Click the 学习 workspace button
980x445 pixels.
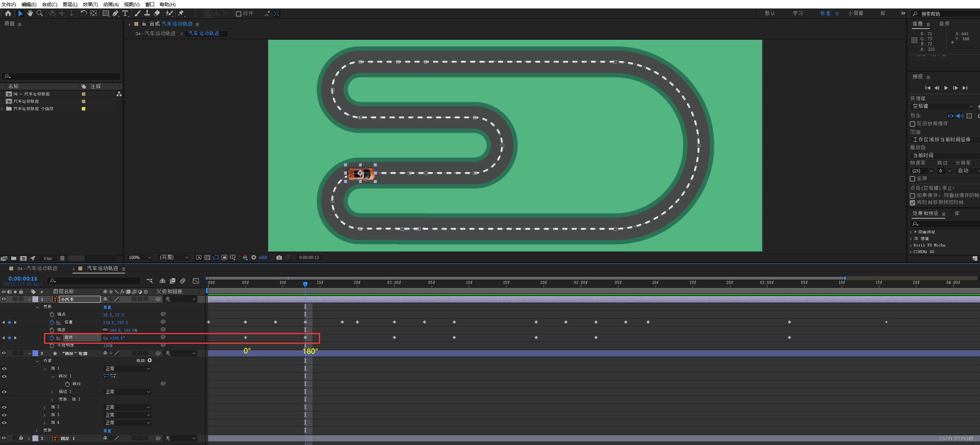pos(798,14)
